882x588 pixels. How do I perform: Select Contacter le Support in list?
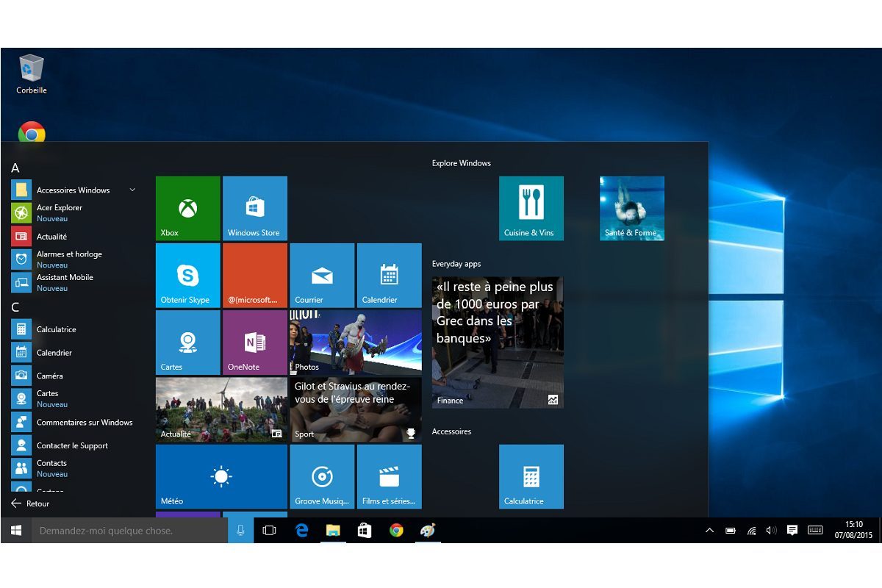click(x=72, y=445)
